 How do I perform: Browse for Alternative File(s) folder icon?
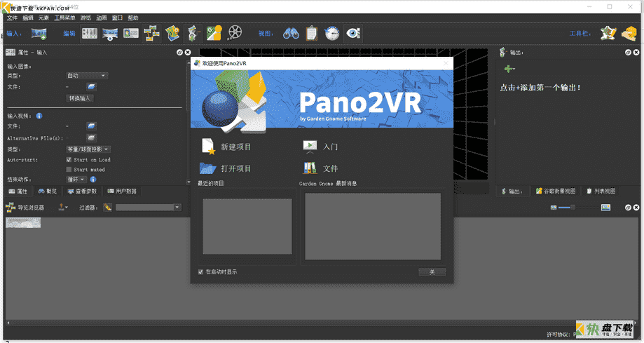[x=91, y=138]
